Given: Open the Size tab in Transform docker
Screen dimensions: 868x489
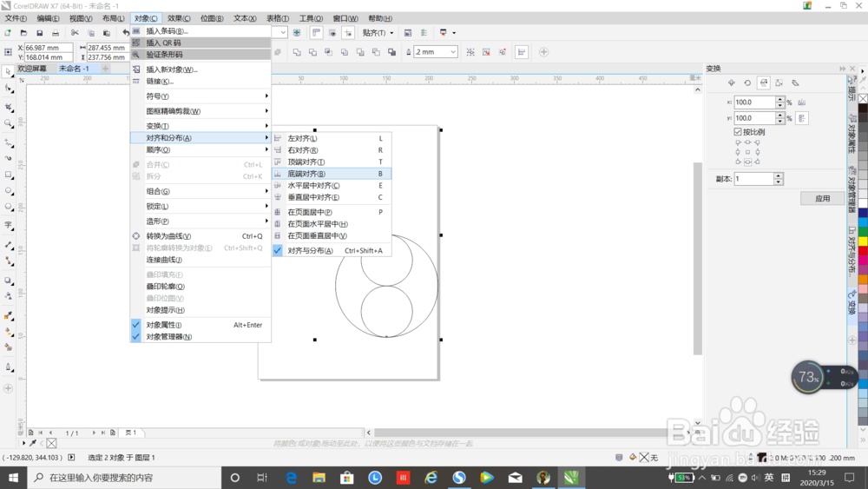Looking at the screenshot, I should click(x=779, y=83).
